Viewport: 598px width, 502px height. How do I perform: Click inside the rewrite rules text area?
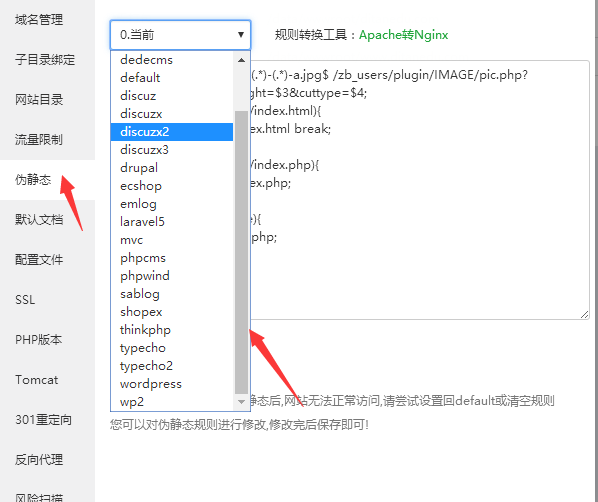tap(420, 190)
